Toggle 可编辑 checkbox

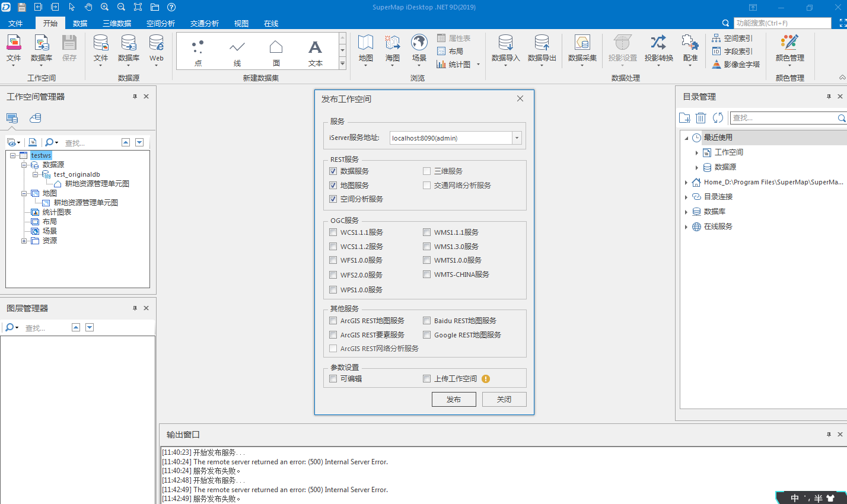point(333,379)
